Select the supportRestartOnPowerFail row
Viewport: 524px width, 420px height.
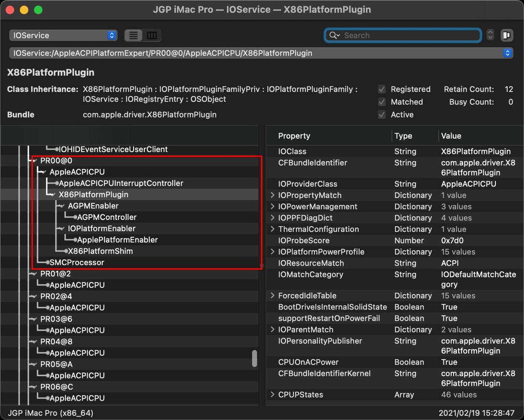pyautogui.click(x=395, y=318)
